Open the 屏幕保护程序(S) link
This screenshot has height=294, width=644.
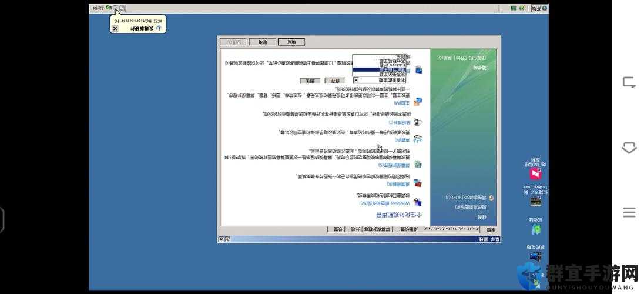point(394,165)
